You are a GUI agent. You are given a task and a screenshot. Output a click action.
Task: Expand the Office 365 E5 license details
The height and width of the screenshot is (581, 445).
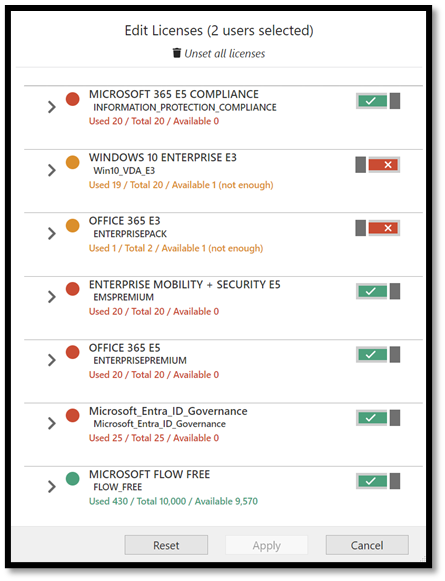[x=52, y=360]
